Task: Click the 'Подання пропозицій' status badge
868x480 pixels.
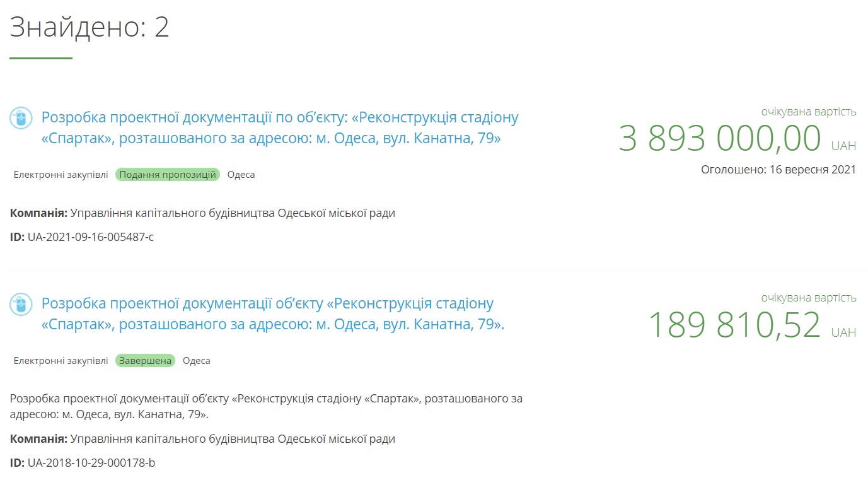Action: click(x=167, y=175)
